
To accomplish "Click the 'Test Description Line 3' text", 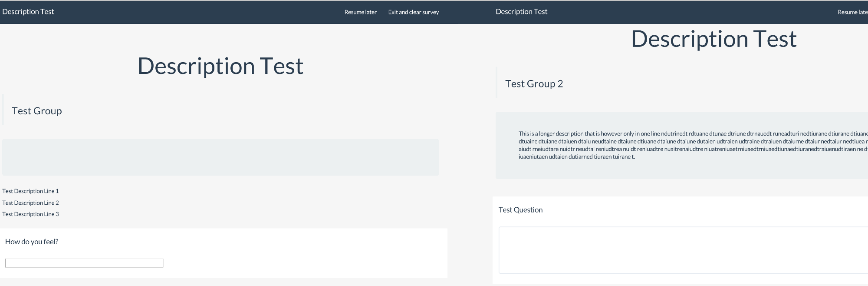I will (x=30, y=214).
